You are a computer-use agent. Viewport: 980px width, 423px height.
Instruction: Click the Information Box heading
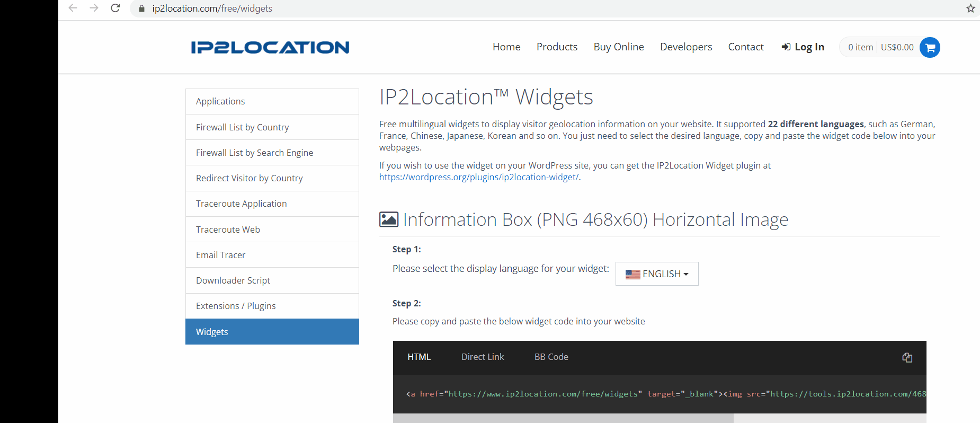click(x=595, y=219)
